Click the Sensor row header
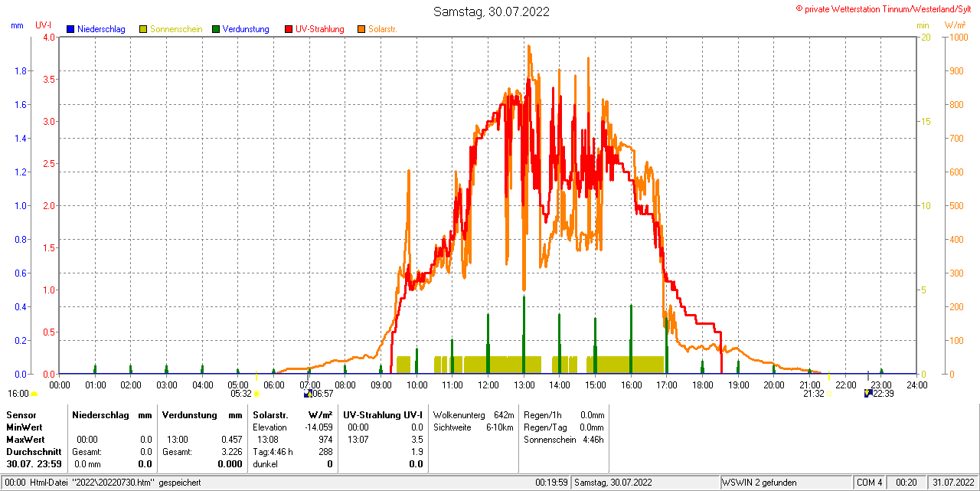This screenshot has height=491, width=980. (21, 414)
